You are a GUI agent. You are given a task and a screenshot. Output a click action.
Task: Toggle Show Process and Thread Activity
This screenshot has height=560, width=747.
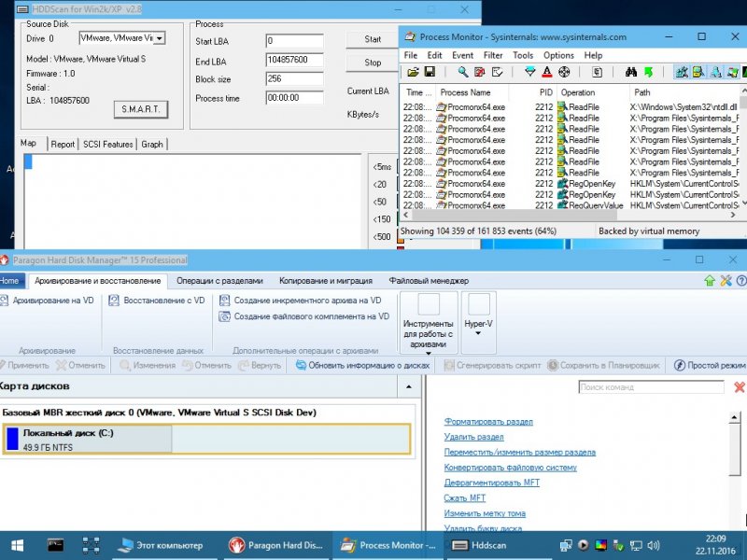click(x=732, y=72)
